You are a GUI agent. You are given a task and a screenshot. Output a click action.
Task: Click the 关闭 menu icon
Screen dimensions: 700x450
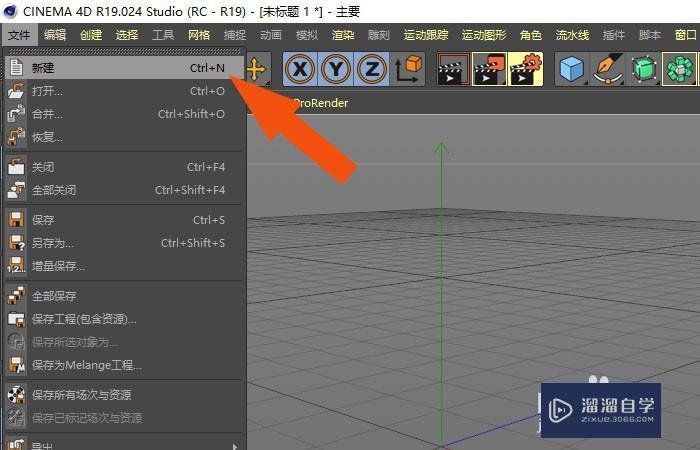coord(16,167)
